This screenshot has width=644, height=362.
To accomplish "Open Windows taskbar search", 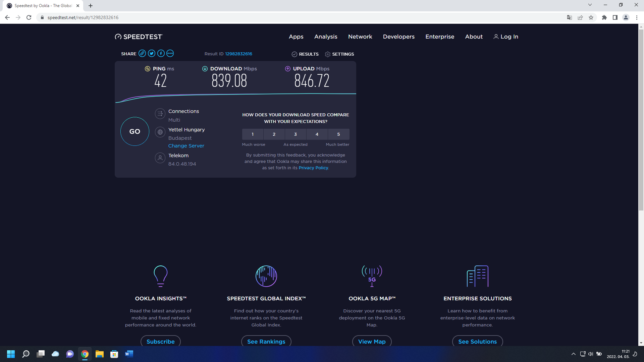I will [26, 354].
